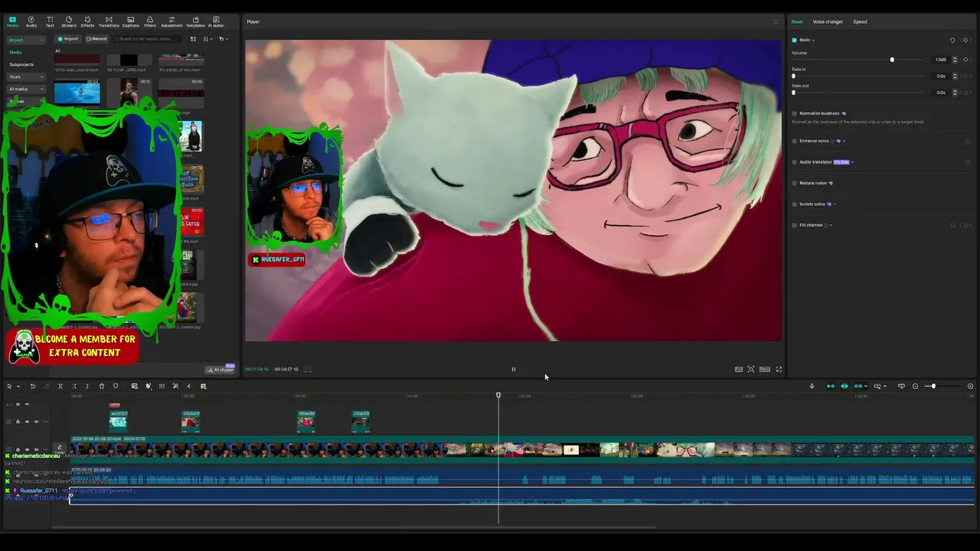Screen dimensions: 980x551
Task: Enable Fill channel checkbox
Action: pos(794,225)
